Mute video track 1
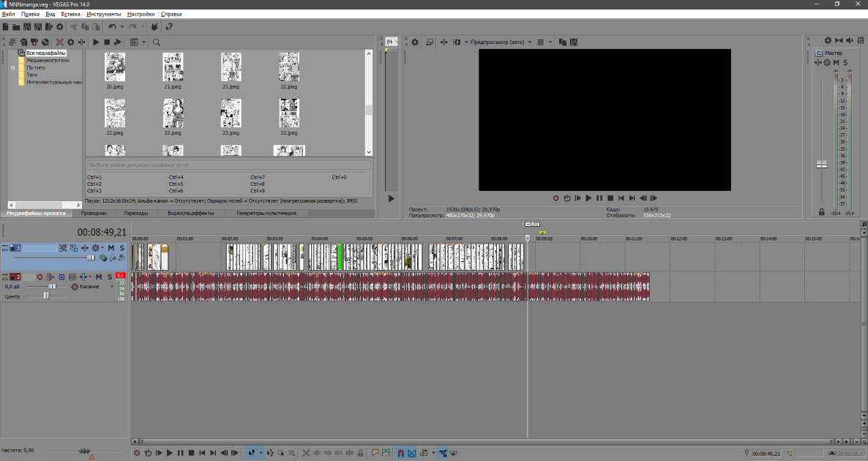Screen dimensions: 868x461 111,248
